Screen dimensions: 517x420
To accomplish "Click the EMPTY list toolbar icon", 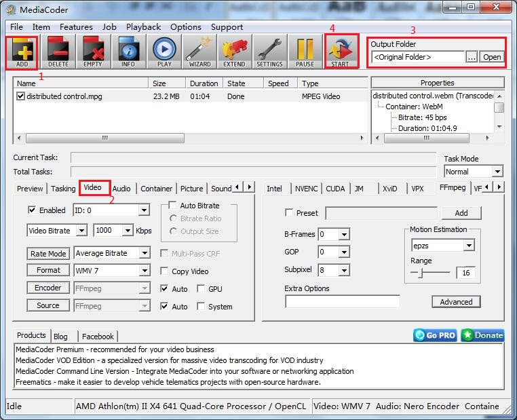I will [x=93, y=52].
